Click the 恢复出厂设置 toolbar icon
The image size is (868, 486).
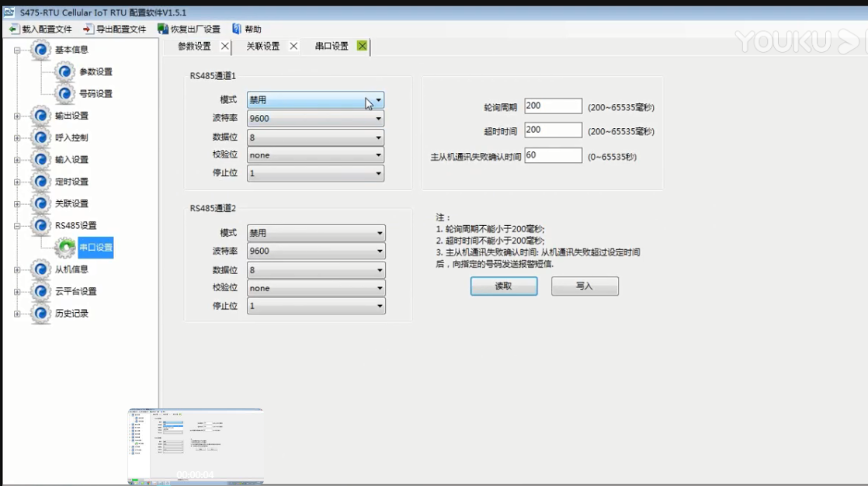(162, 30)
